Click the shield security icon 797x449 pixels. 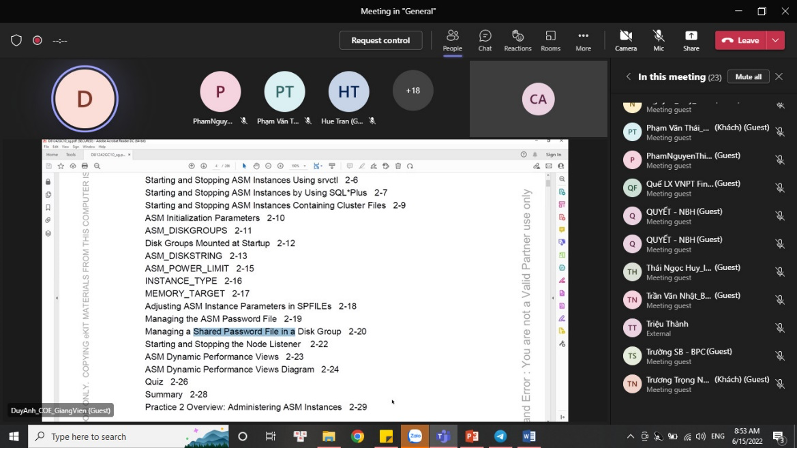(16, 40)
